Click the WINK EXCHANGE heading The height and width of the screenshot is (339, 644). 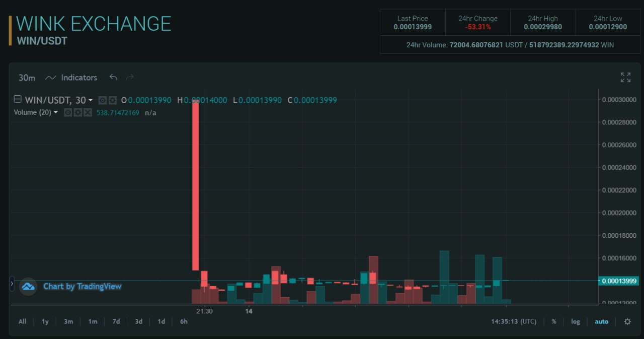94,24
